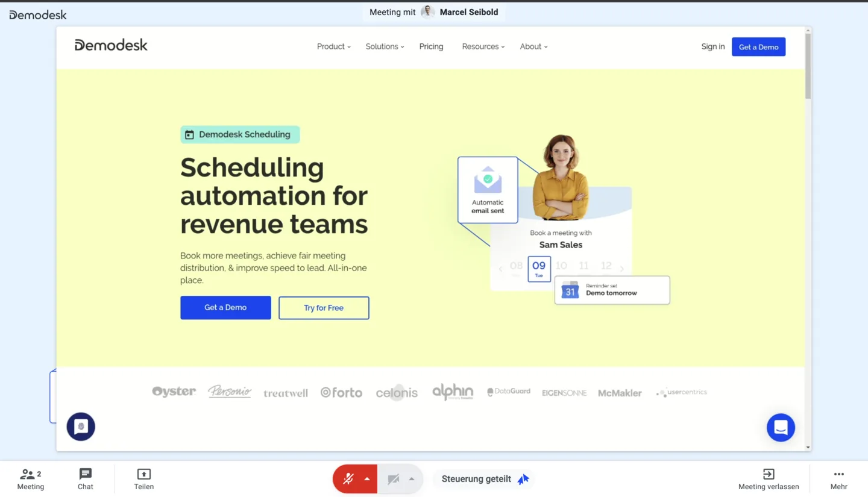
Task: Expand camera options arrow
Action: pyautogui.click(x=412, y=479)
